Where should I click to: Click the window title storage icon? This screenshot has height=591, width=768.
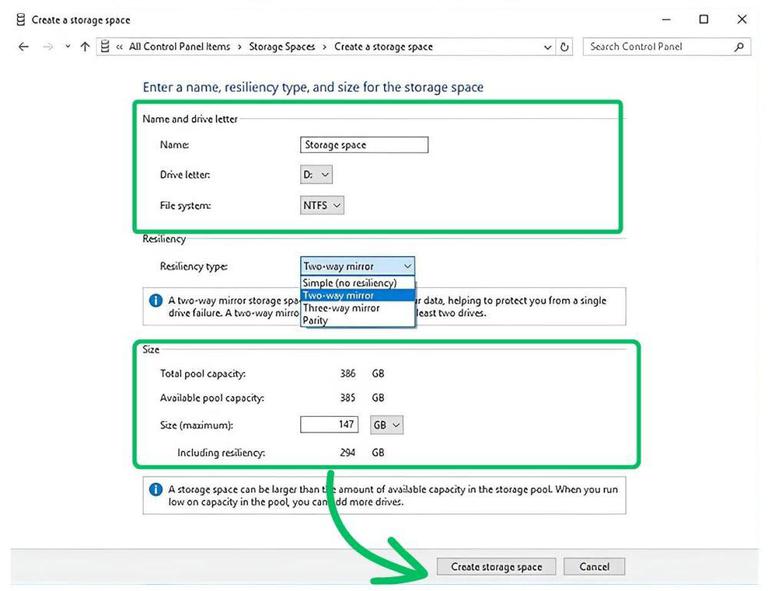click(x=21, y=20)
